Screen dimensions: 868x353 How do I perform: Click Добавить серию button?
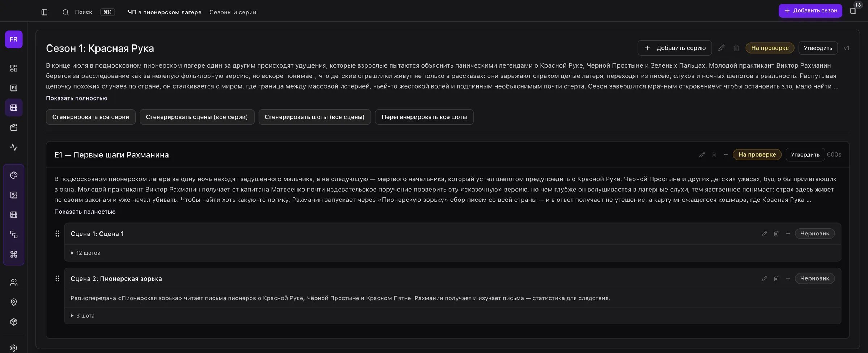pyautogui.click(x=675, y=48)
